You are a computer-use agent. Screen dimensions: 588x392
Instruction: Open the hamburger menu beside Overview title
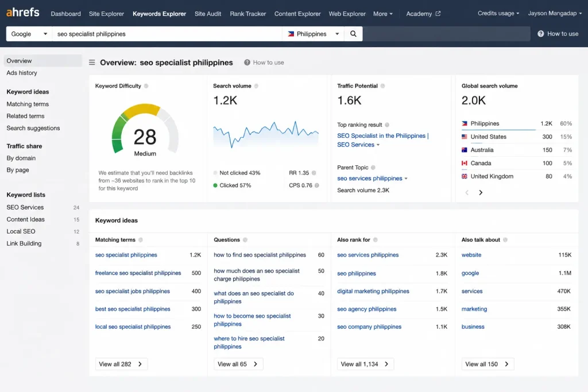[x=92, y=63]
